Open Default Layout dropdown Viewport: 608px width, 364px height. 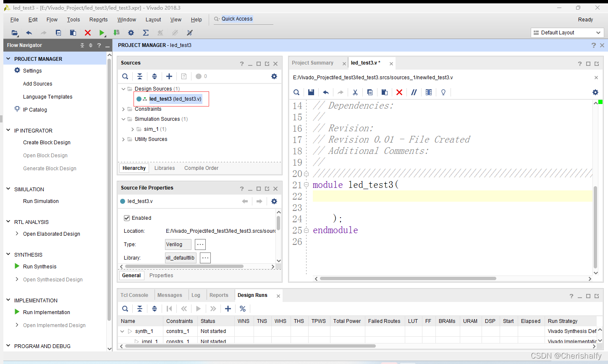pos(567,33)
